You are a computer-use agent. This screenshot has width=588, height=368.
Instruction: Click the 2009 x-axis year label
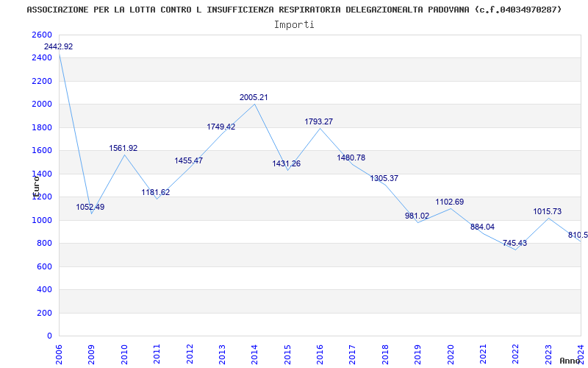91,354
